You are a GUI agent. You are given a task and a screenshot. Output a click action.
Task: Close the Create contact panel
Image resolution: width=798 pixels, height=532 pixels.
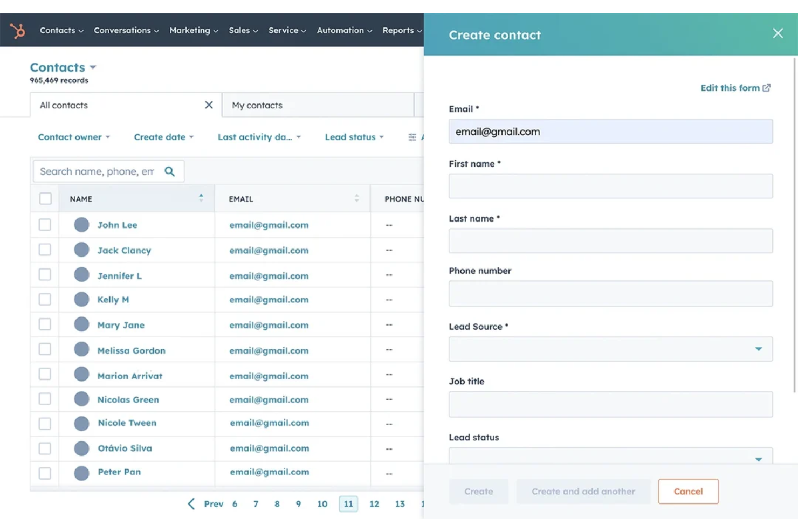point(778,33)
